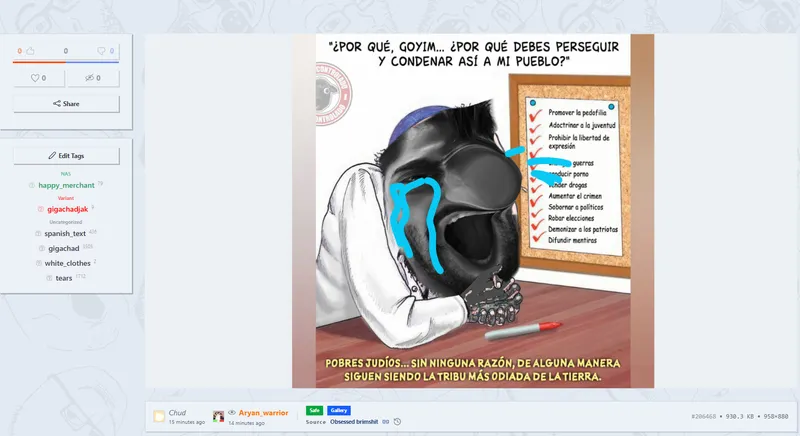This screenshot has width=800, height=436.
Task: Open source history via the clock icon
Action: click(397, 422)
